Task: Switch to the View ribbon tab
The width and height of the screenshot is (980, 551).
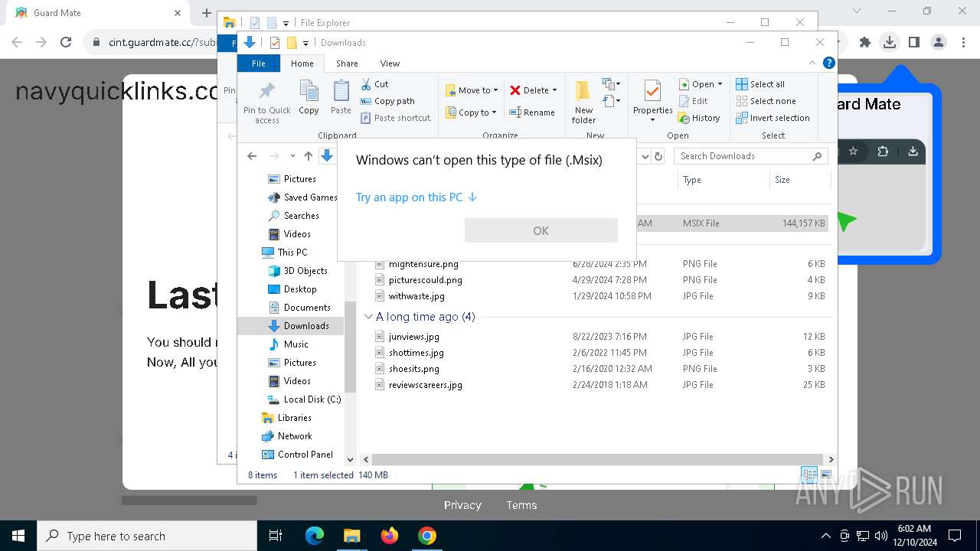Action: click(390, 64)
